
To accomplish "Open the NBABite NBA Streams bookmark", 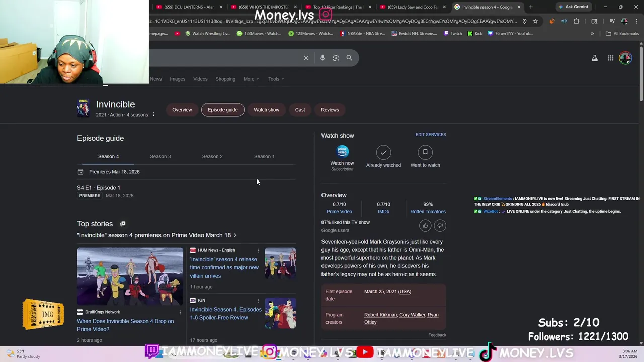I will click(362, 33).
